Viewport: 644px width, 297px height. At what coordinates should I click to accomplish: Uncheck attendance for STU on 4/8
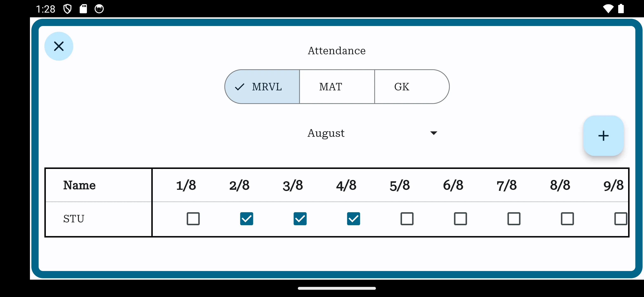click(353, 219)
